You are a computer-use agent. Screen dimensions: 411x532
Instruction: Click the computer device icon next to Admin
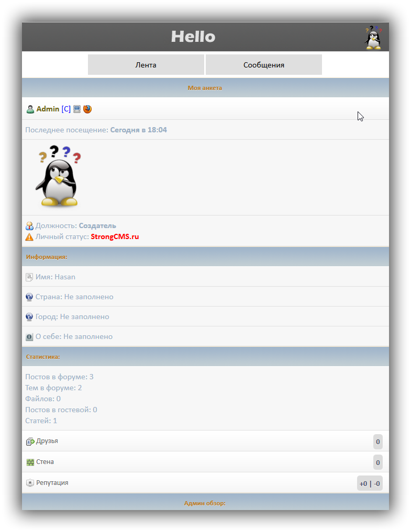tap(77, 109)
